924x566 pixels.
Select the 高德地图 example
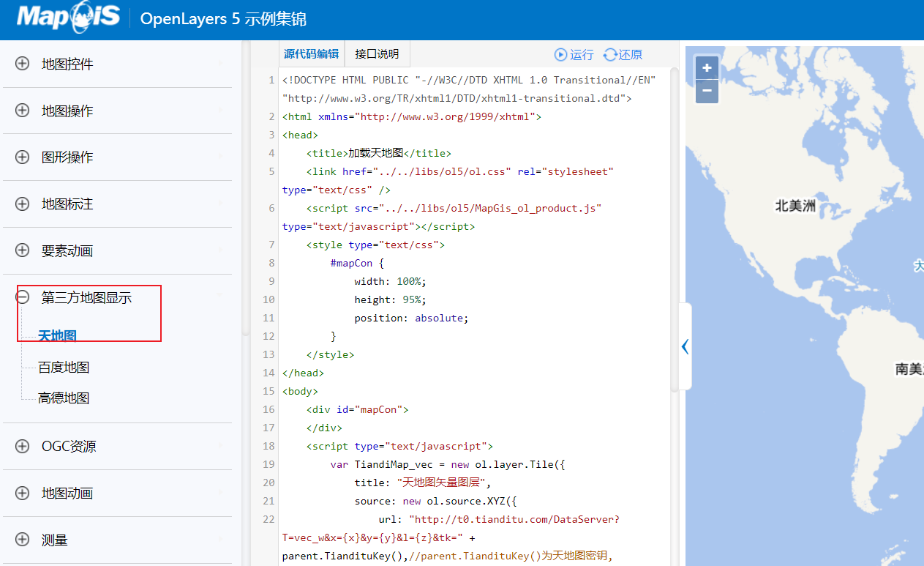click(x=64, y=398)
